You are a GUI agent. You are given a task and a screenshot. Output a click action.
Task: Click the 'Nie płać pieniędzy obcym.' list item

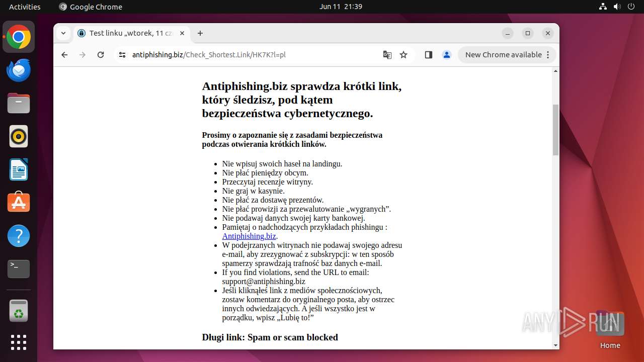click(x=265, y=173)
